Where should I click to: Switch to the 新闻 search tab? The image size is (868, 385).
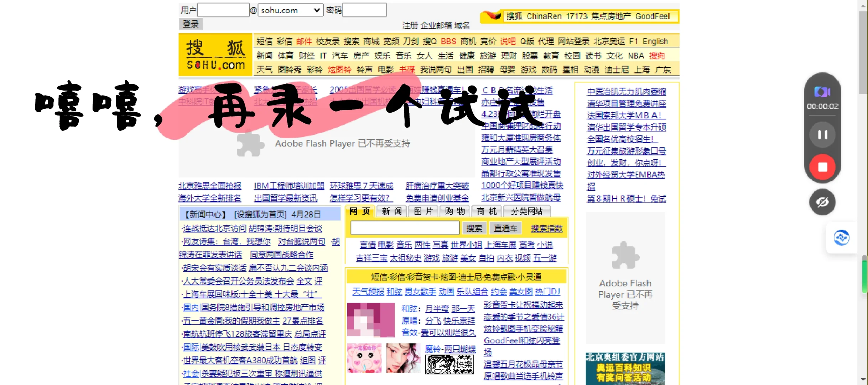[x=391, y=211]
